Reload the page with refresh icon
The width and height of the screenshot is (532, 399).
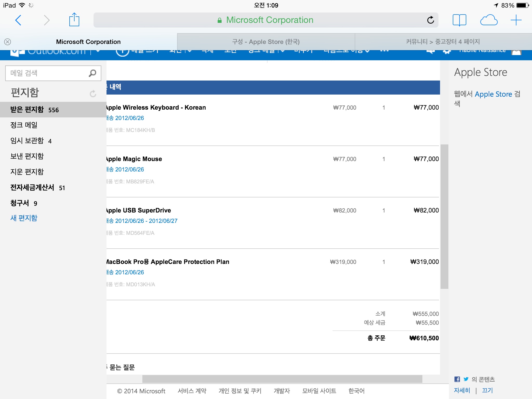point(430,20)
